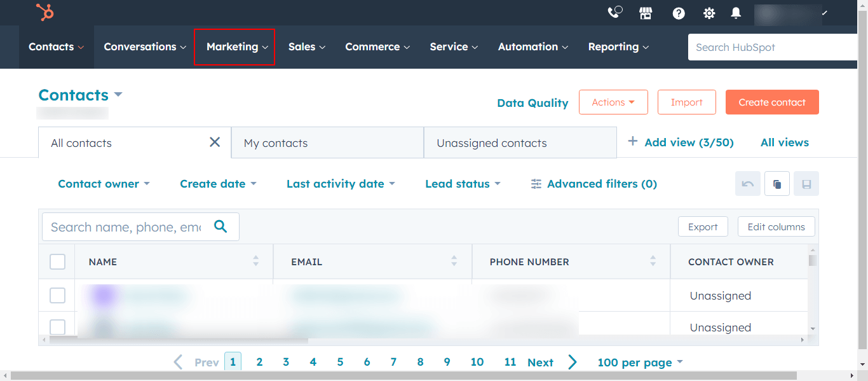Image resolution: width=868 pixels, height=381 pixels.
Task: Open the Marketplace icon
Action: pyautogui.click(x=646, y=12)
